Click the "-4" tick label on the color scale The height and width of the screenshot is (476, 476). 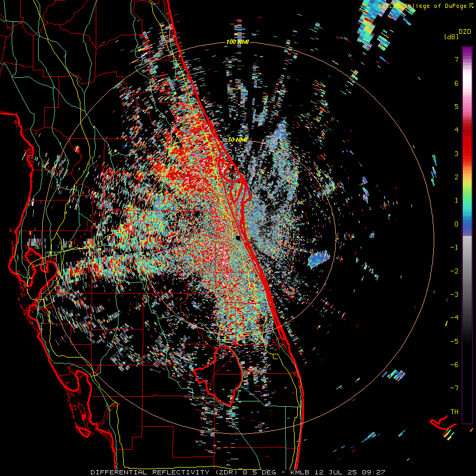(x=454, y=318)
